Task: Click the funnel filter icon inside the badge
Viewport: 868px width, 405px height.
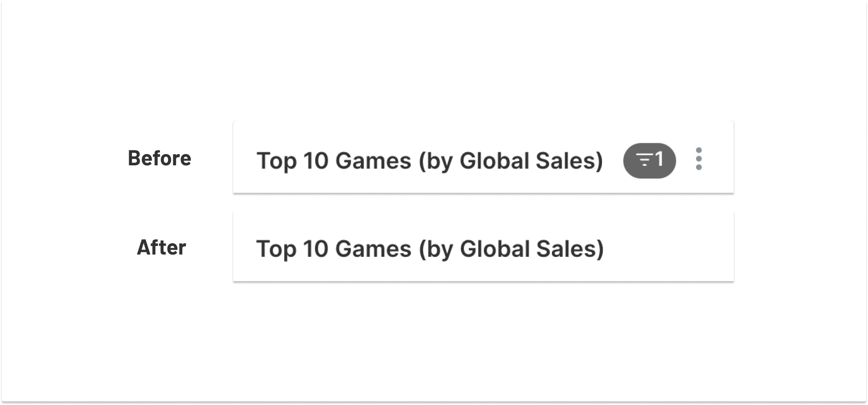Action: [644, 160]
